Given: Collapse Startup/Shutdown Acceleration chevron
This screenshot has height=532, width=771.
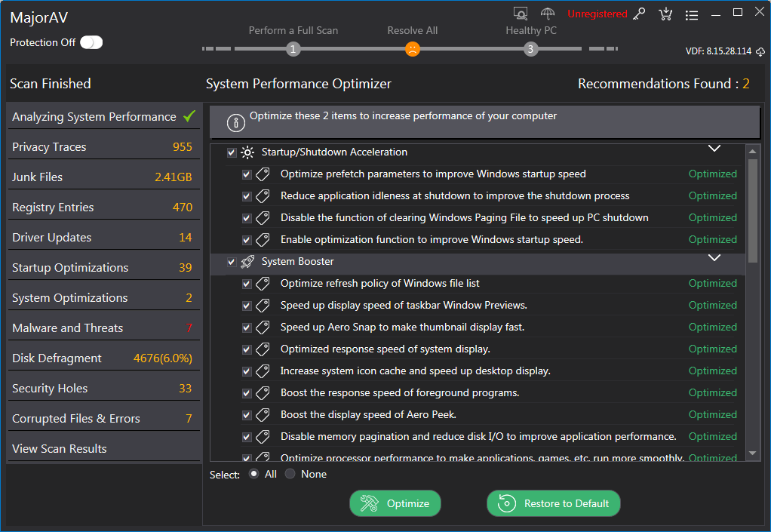Looking at the screenshot, I should pyautogui.click(x=714, y=148).
